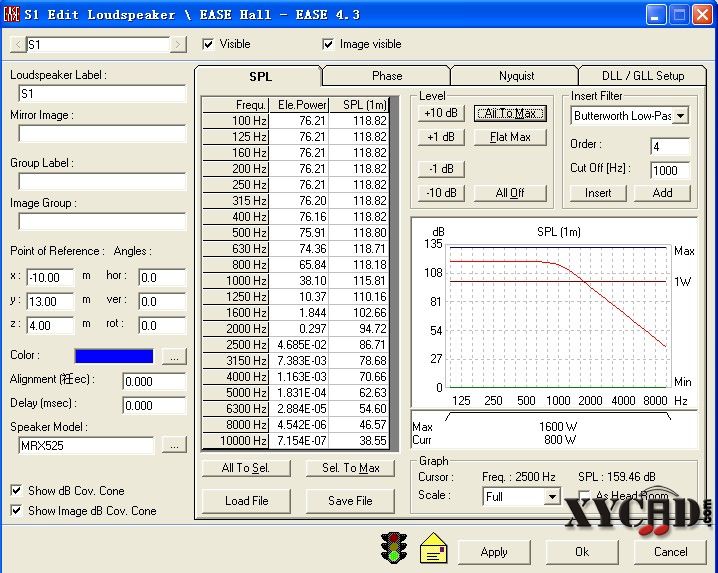Open color picker ellipsis button

click(x=174, y=356)
